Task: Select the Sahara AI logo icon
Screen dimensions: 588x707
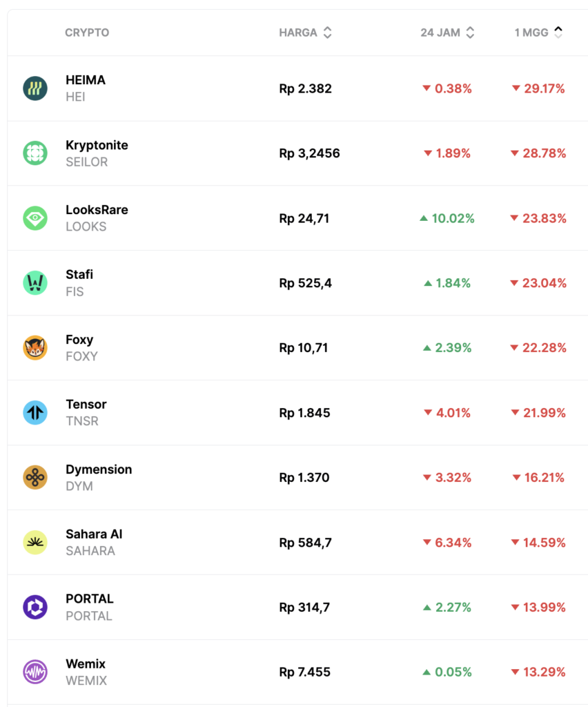Action: point(35,543)
